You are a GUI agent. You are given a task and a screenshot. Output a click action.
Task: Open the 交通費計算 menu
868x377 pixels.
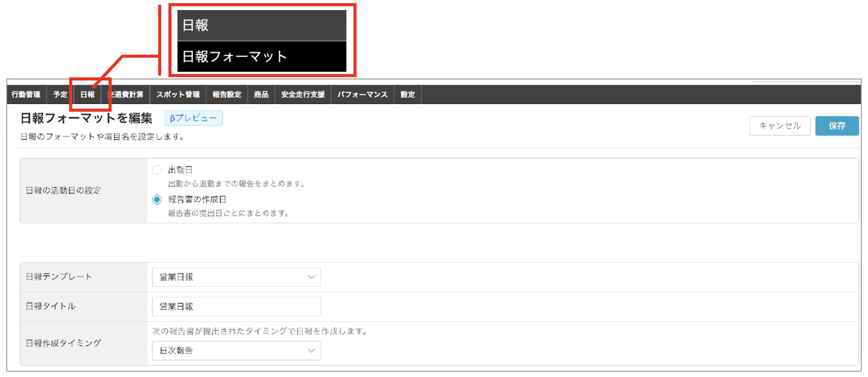[126, 94]
